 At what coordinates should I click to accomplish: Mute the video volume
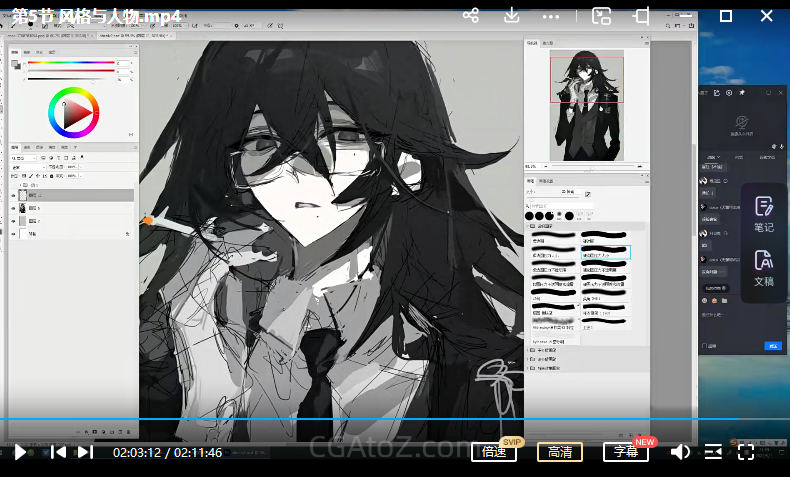point(680,452)
